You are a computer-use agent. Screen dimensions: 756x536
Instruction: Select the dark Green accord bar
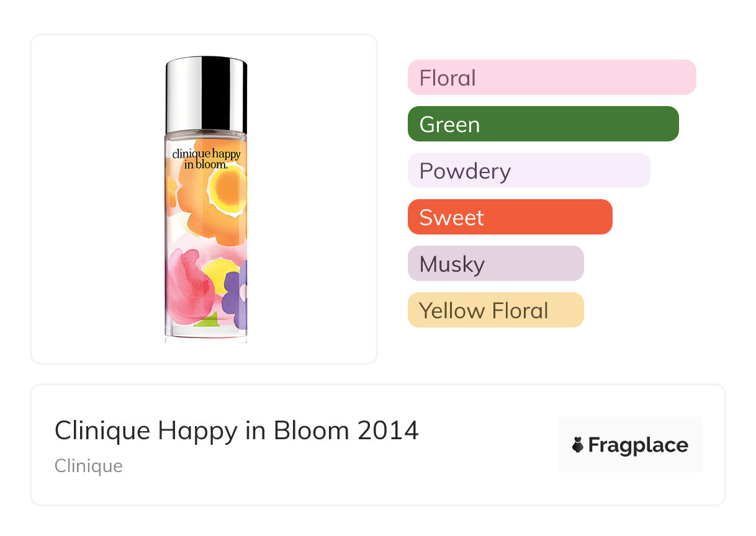542,124
